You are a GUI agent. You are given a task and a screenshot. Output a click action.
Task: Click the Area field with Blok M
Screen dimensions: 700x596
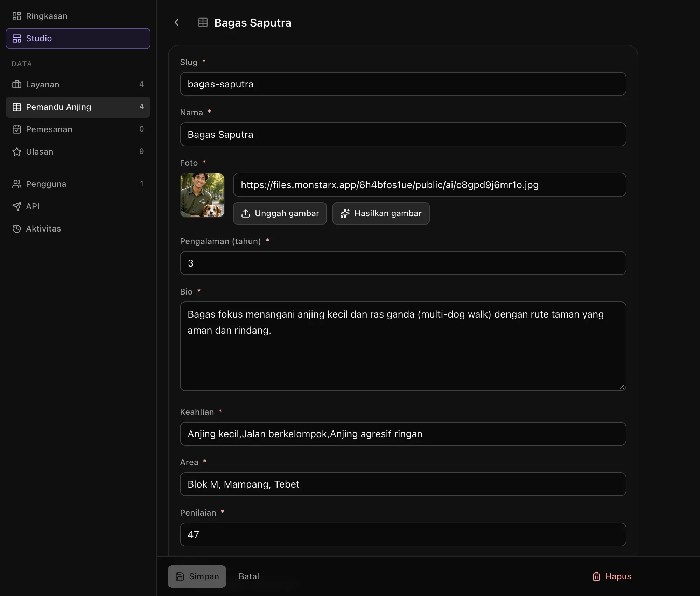403,484
